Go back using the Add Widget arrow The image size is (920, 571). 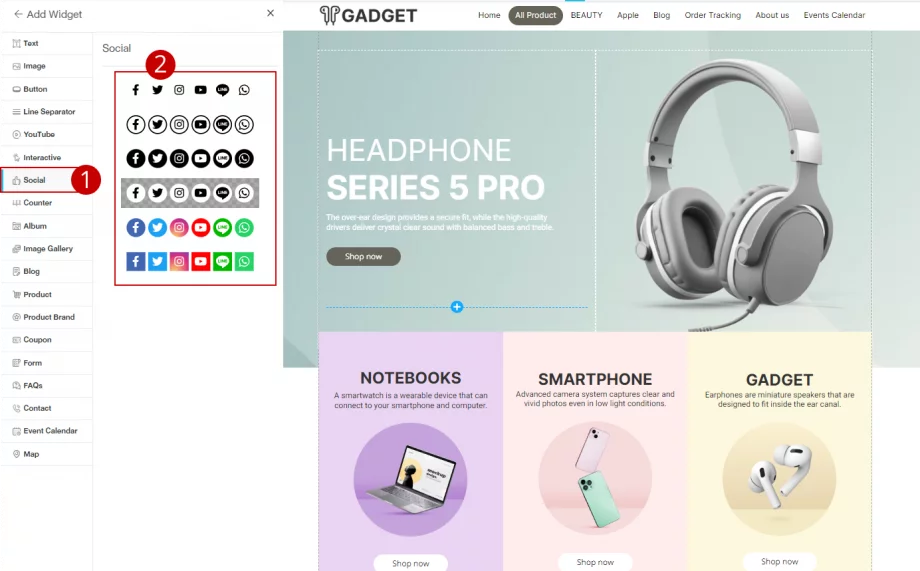pyautogui.click(x=18, y=14)
